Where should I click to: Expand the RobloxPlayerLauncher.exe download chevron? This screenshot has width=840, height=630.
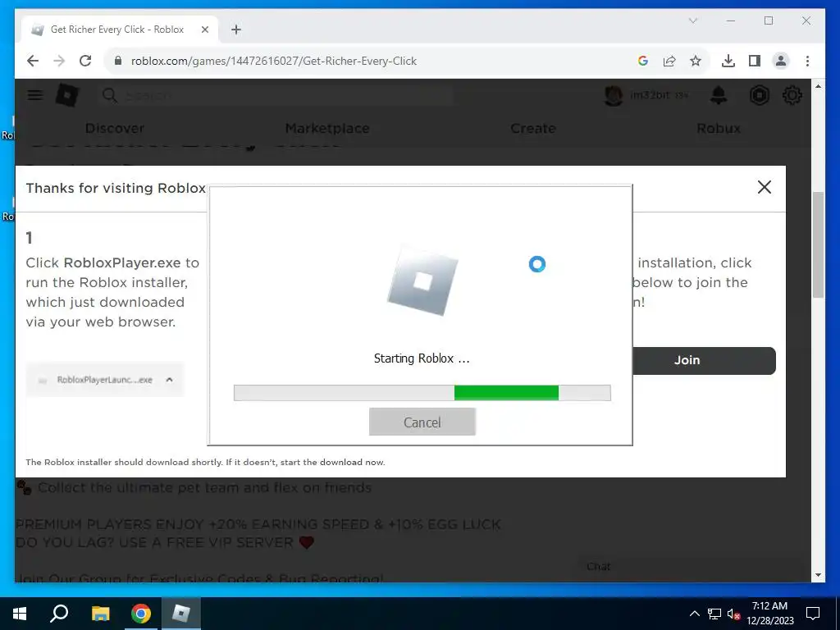[169, 380]
